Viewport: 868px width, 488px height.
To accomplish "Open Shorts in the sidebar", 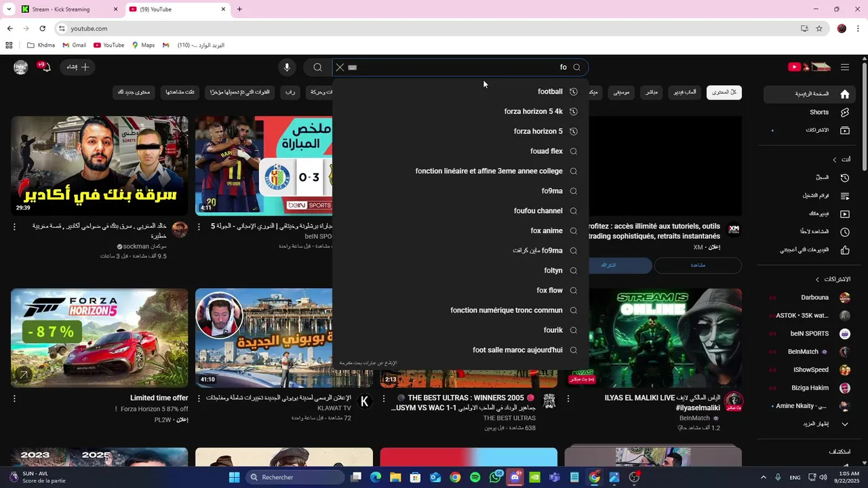I will (808, 112).
